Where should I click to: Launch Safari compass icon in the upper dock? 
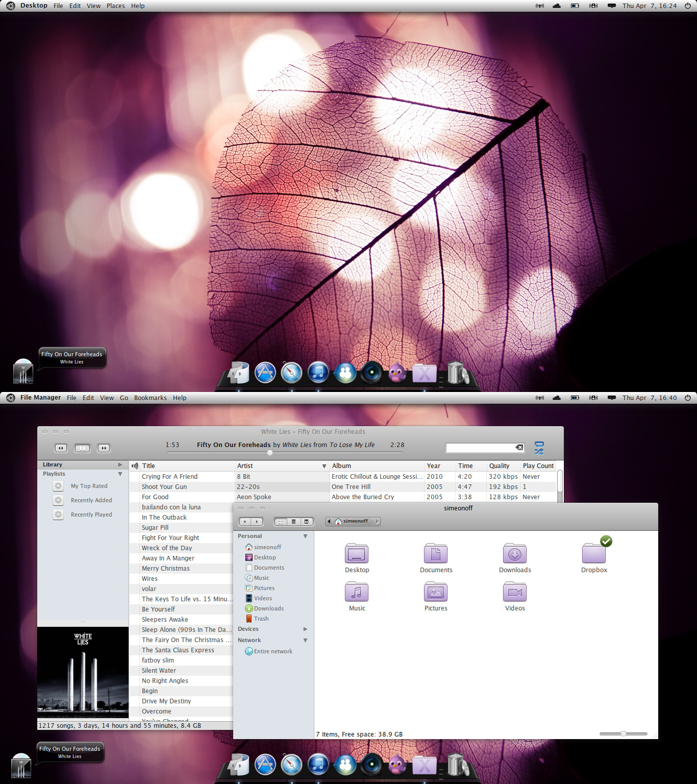(x=292, y=373)
